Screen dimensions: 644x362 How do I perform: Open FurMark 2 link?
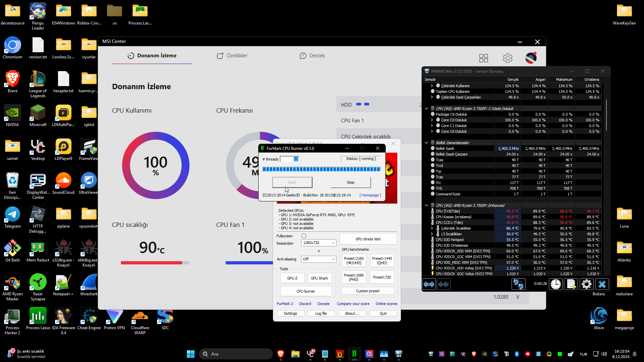coord(285,304)
